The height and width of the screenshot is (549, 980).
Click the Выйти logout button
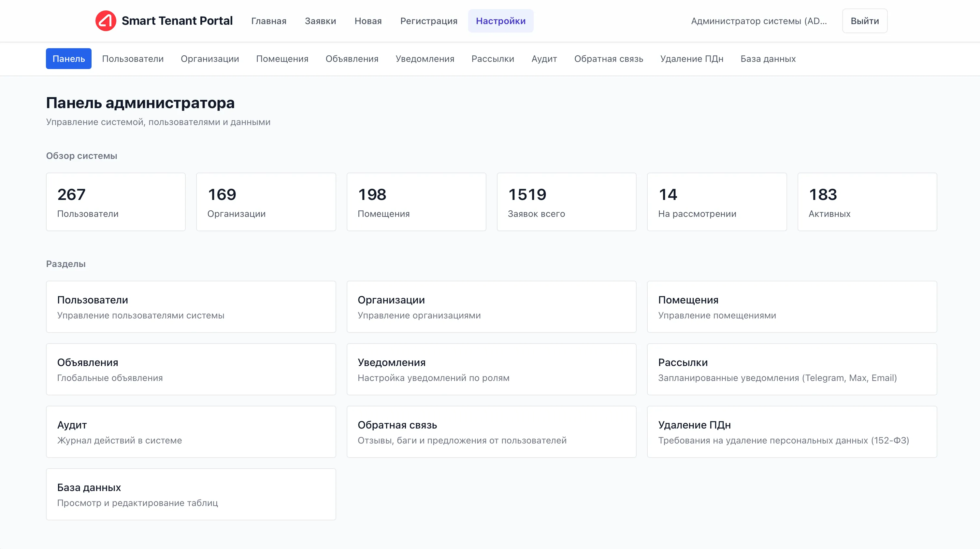865,21
